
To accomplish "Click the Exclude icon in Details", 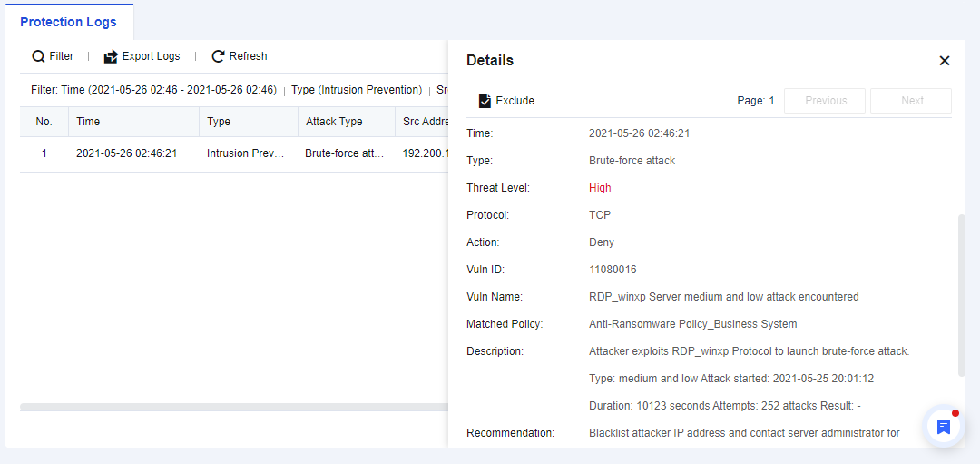I will tap(485, 101).
